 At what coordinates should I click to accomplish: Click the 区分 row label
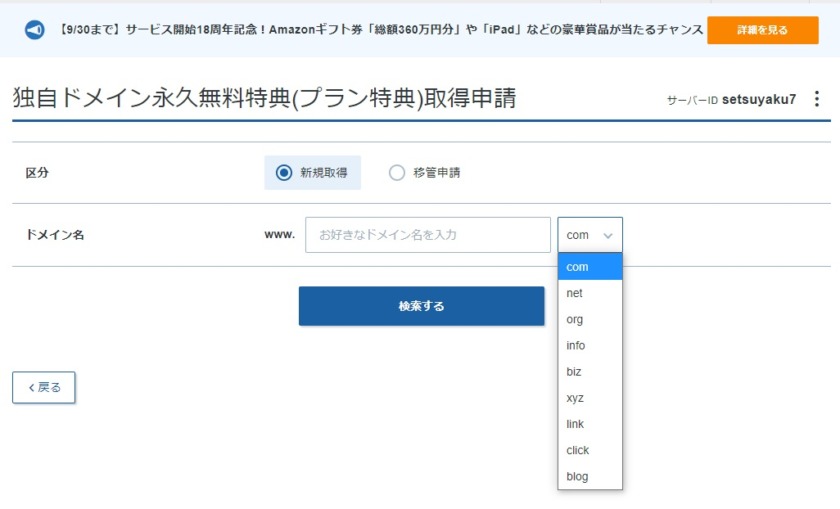click(37, 173)
